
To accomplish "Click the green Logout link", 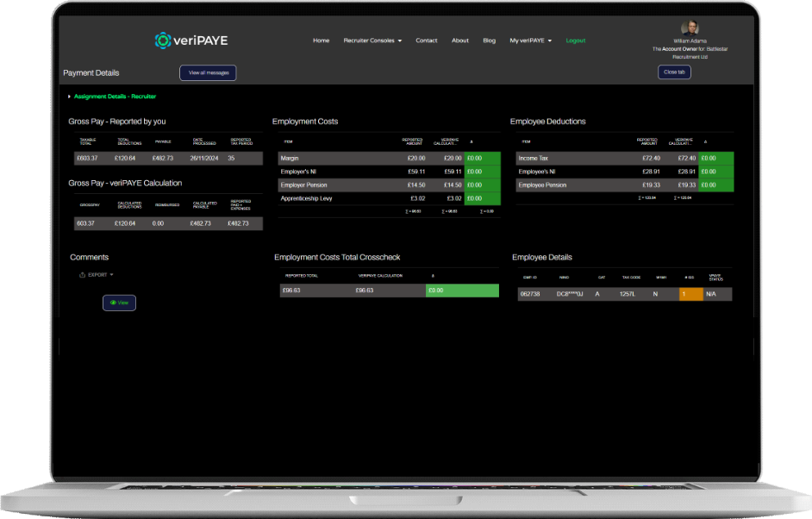I will click(575, 41).
